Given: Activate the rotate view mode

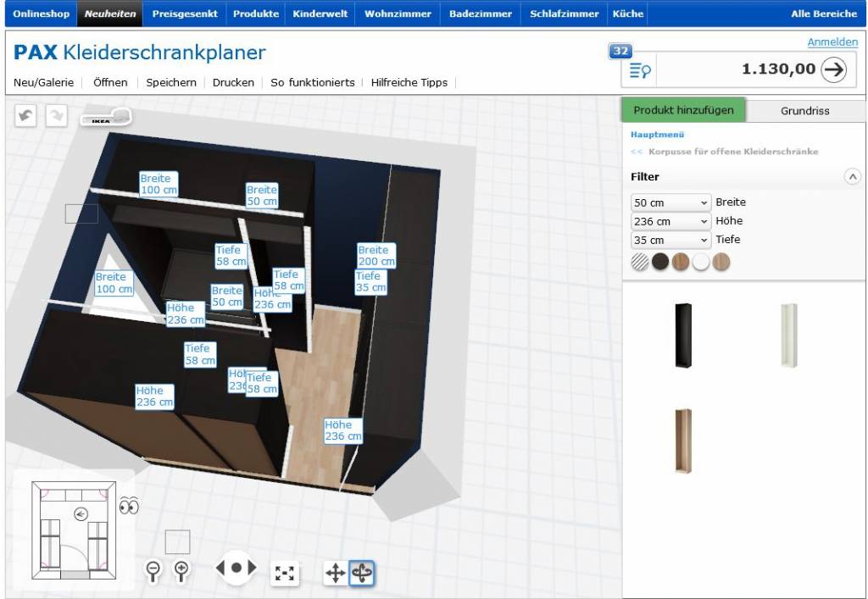Looking at the screenshot, I should (x=362, y=573).
